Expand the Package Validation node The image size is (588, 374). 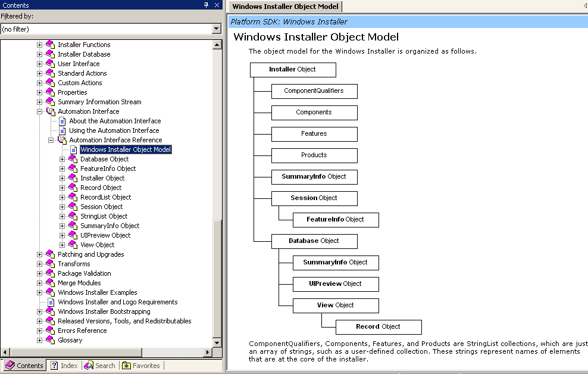(x=39, y=273)
